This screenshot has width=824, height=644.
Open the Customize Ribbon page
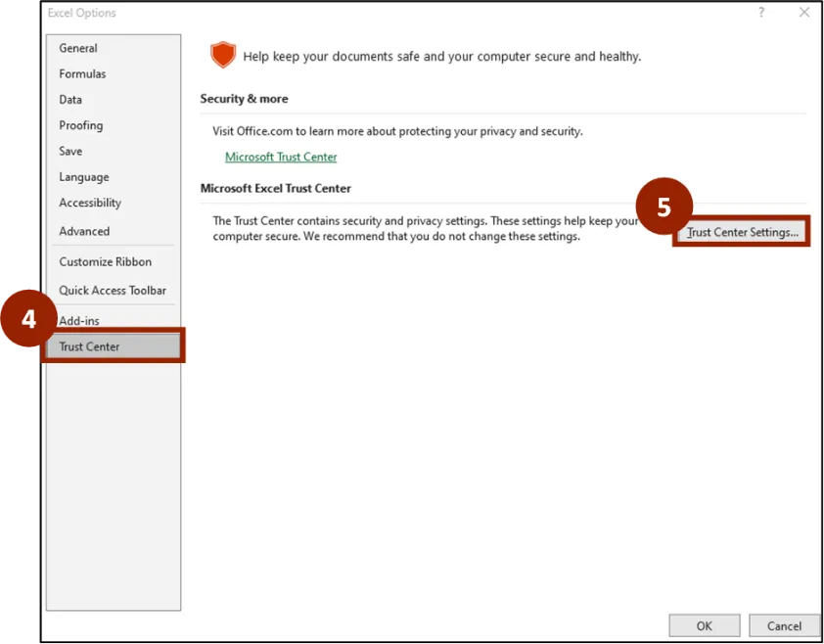click(105, 261)
